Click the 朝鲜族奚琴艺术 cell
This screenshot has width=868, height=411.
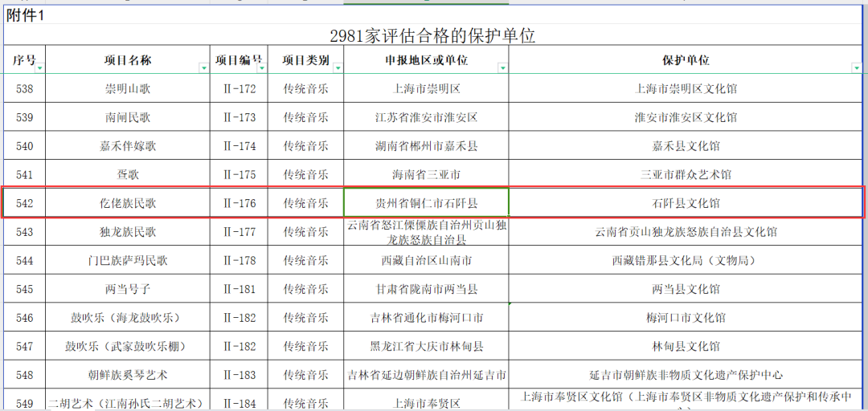coord(127,375)
